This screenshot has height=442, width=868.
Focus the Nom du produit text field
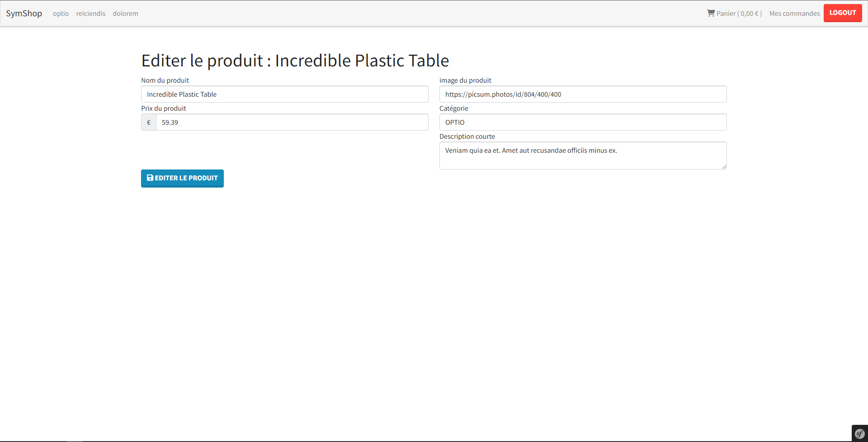pyautogui.click(x=284, y=94)
